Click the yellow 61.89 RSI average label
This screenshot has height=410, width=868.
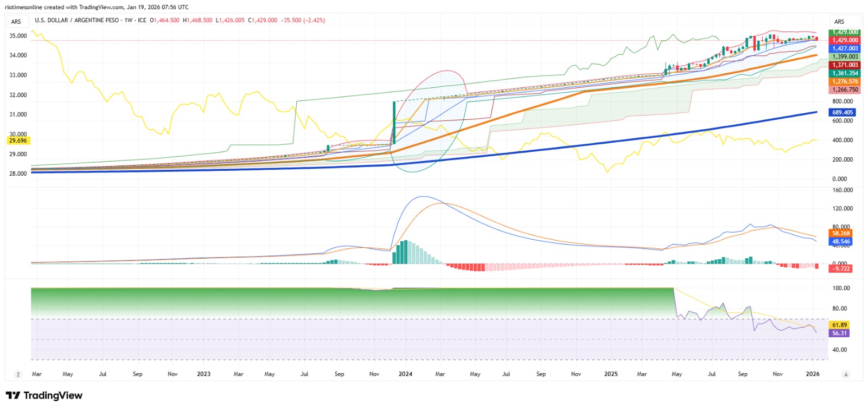[x=839, y=325]
